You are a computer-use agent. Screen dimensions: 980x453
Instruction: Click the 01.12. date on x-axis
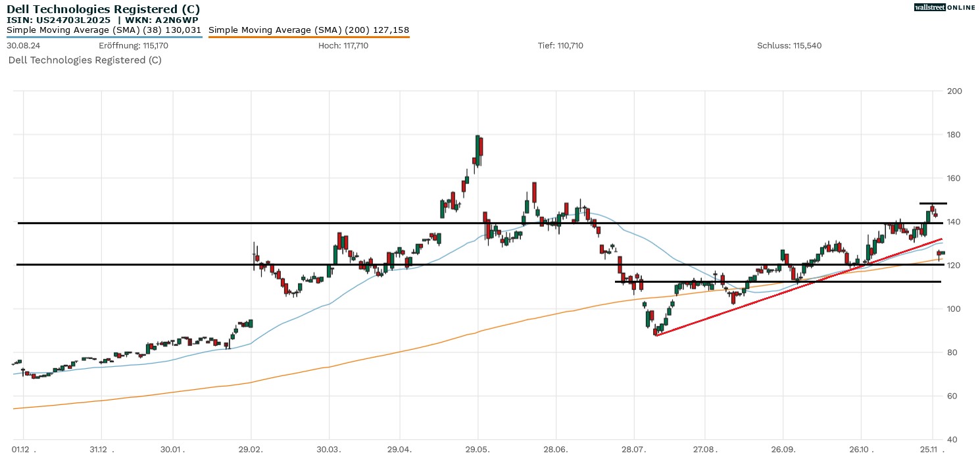pyautogui.click(x=23, y=449)
